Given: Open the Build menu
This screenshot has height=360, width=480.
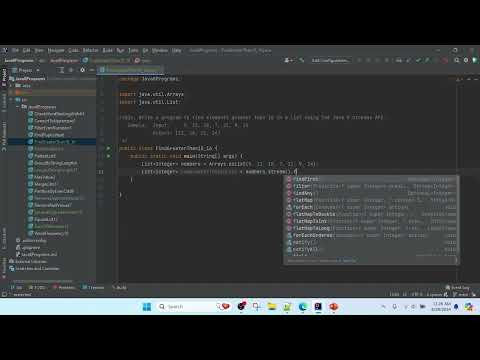Looking at the screenshot, I should 108,50.
